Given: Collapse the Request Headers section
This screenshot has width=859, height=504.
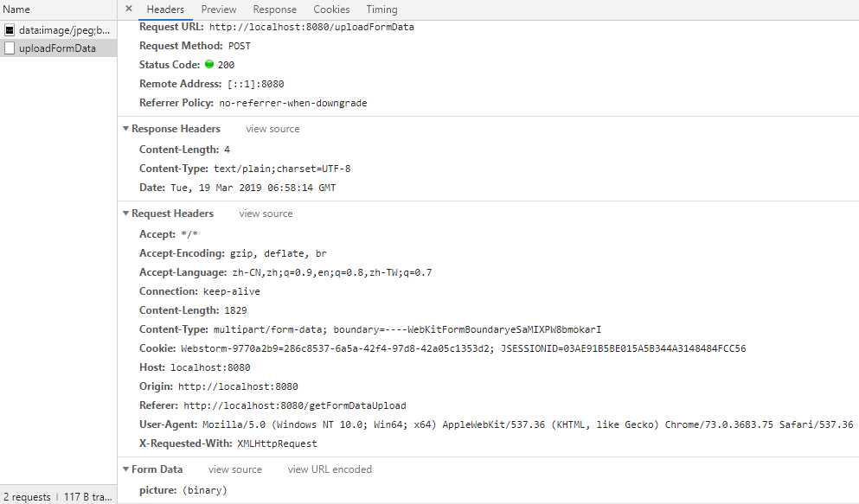Looking at the screenshot, I should click(126, 214).
